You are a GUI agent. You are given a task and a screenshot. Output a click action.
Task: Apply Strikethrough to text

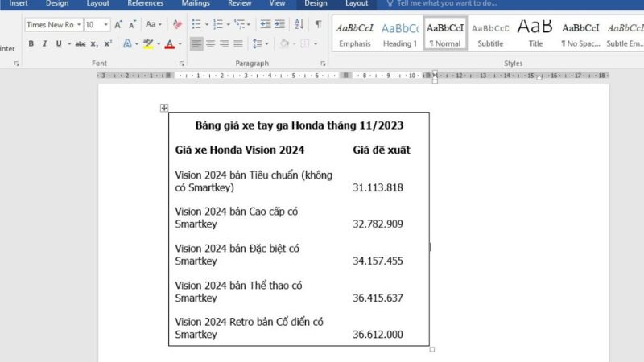[80, 43]
